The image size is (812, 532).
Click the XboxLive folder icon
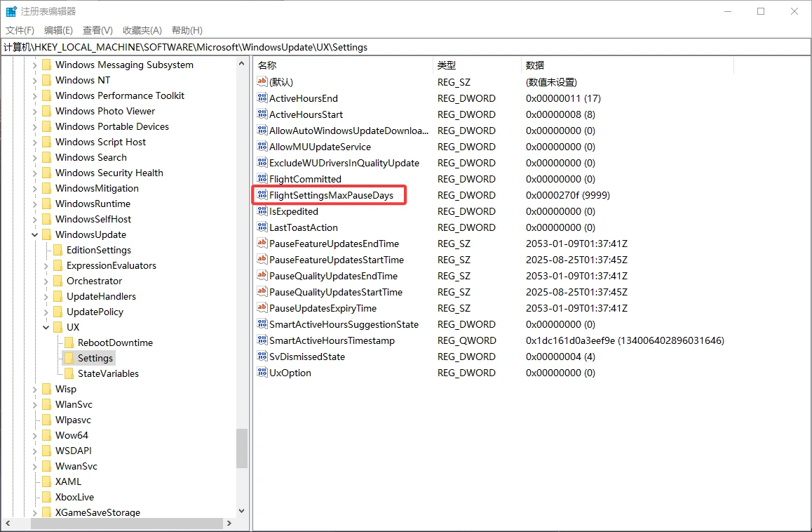[x=46, y=497]
